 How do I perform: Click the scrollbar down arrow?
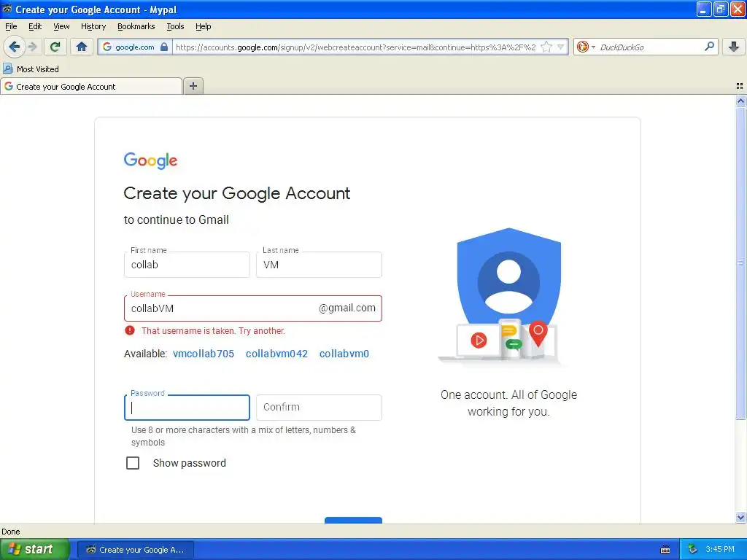(x=740, y=517)
